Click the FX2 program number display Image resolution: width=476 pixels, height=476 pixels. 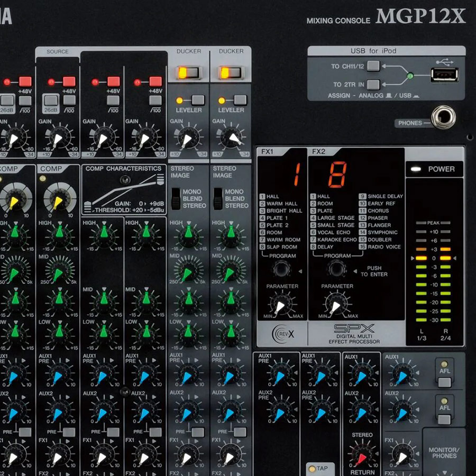[337, 174]
